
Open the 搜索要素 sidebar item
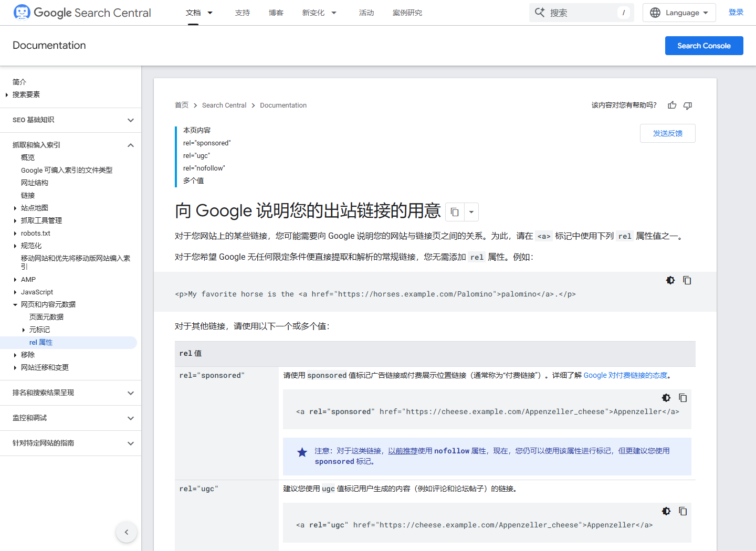point(26,95)
